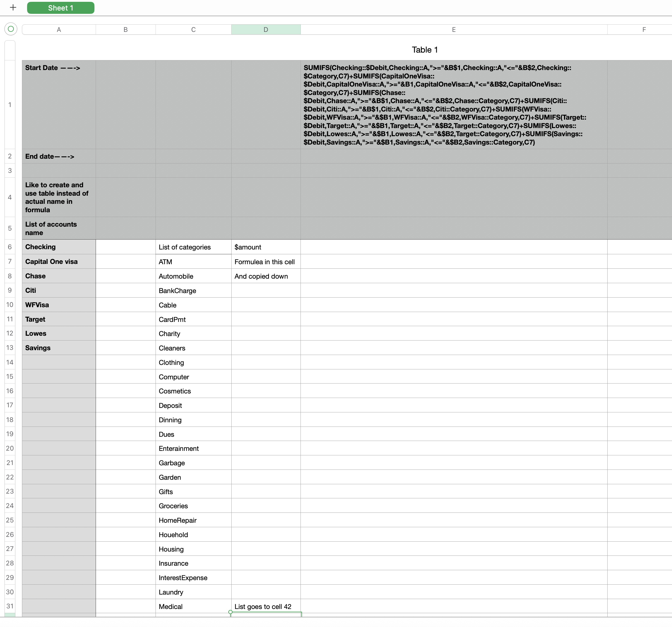Click the $amount header cell

click(x=266, y=247)
